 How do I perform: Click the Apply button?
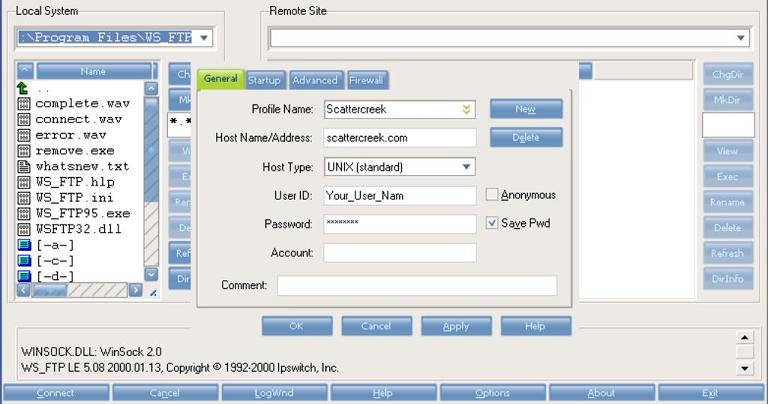[456, 326]
